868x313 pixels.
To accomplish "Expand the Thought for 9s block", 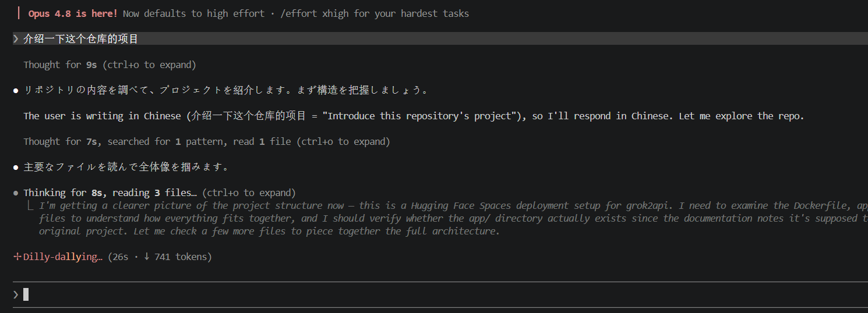I will [110, 65].
